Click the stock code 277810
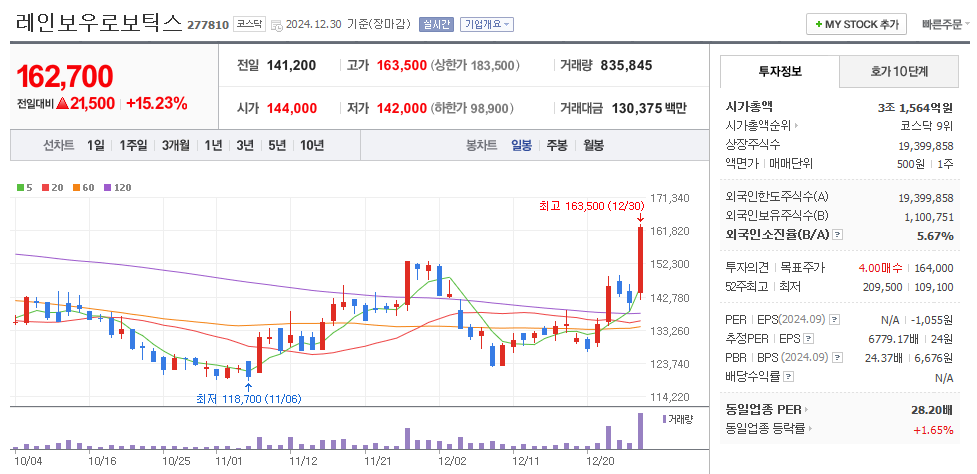Viewport: 977px width, 474px height. click(207, 25)
